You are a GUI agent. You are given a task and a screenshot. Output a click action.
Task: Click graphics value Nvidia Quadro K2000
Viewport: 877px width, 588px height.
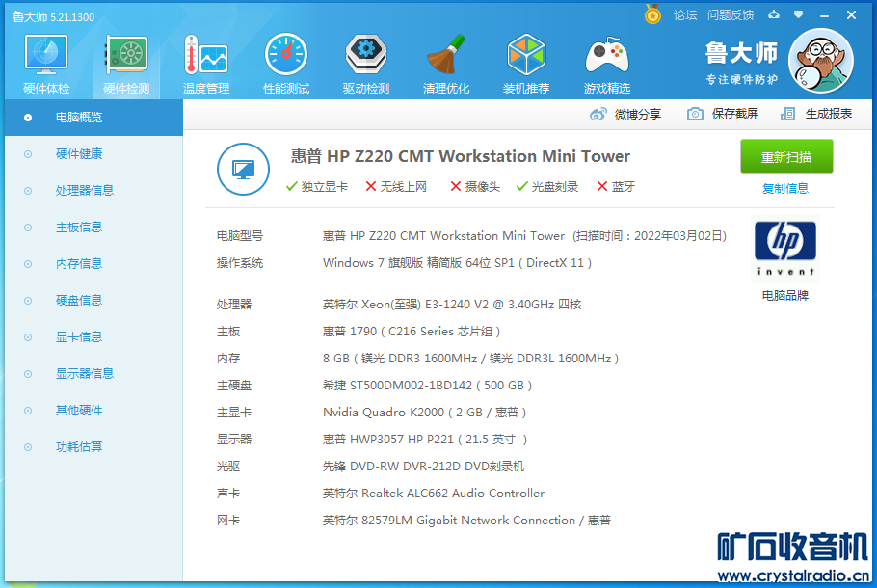tap(424, 413)
